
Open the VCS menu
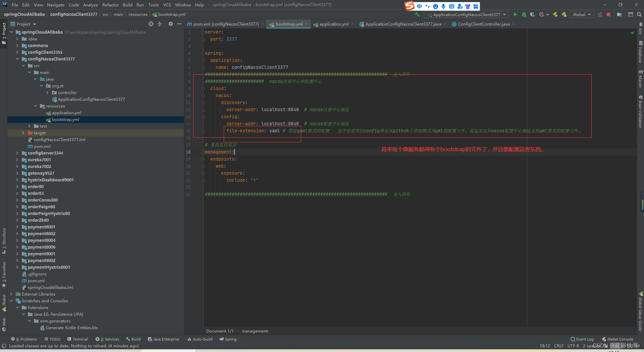(x=167, y=5)
